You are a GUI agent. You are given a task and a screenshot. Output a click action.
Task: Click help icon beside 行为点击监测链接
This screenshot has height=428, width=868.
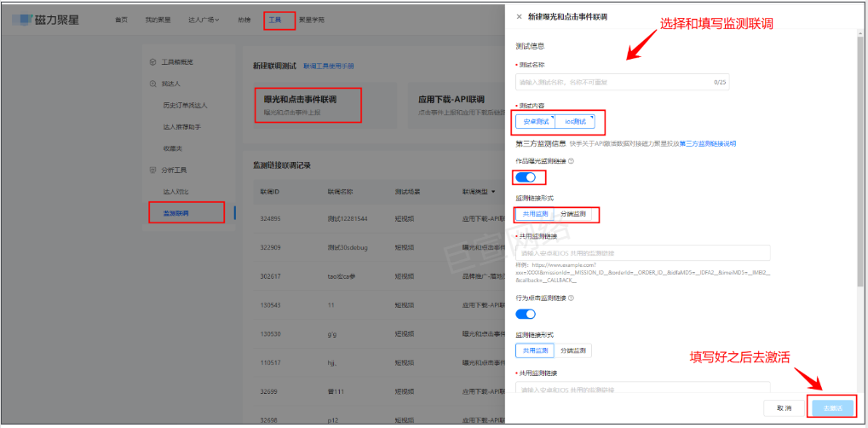pyautogui.click(x=571, y=298)
